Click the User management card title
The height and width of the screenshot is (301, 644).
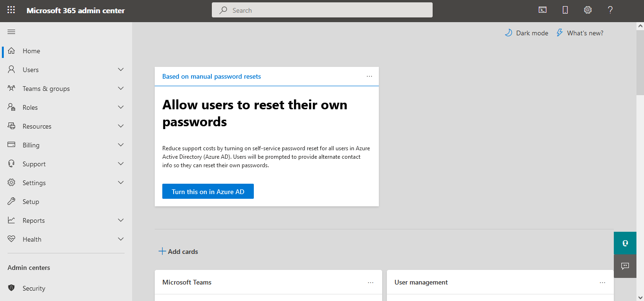[x=421, y=282]
